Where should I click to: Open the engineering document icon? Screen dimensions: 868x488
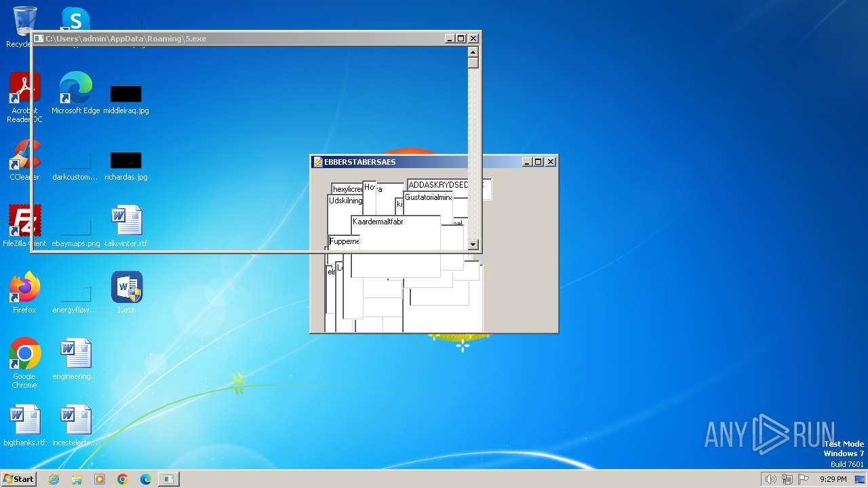click(75, 359)
